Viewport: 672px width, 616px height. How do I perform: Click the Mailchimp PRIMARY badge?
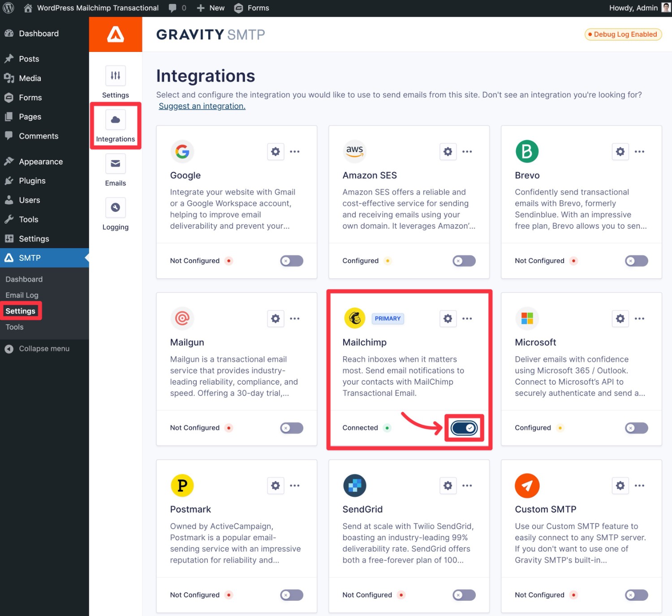tap(388, 319)
